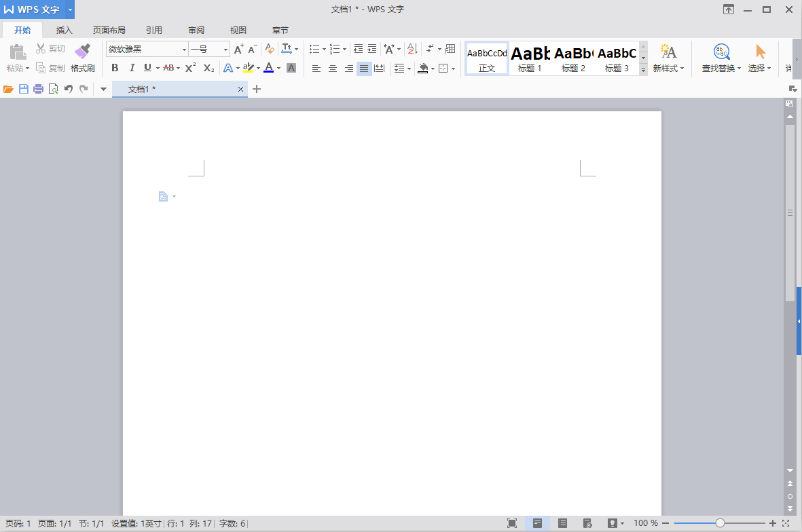Click the print icon
802x532 pixels.
click(38, 90)
